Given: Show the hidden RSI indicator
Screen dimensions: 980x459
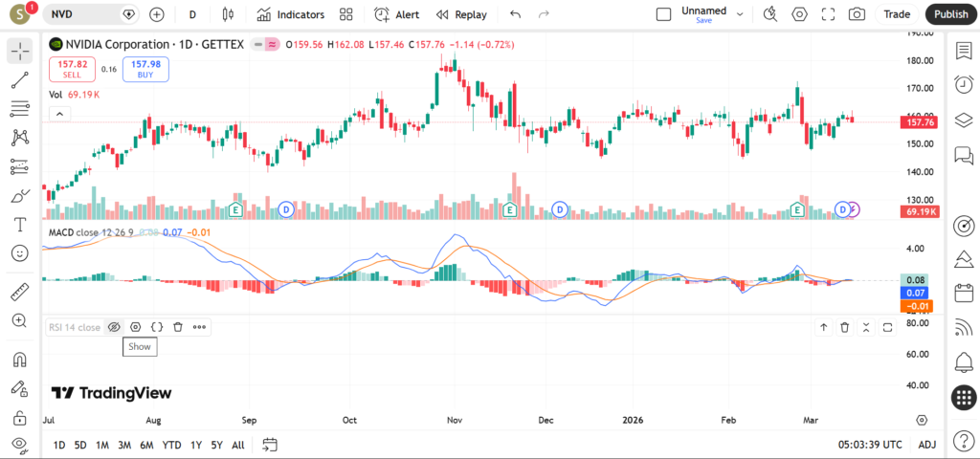Looking at the screenshot, I should [114, 327].
